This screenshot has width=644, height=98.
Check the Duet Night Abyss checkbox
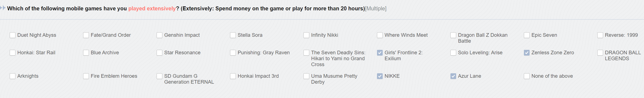(12, 35)
